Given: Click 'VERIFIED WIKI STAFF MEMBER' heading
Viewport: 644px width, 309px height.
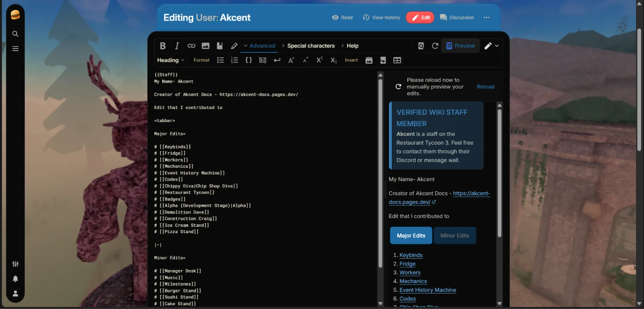Looking at the screenshot, I should (432, 118).
